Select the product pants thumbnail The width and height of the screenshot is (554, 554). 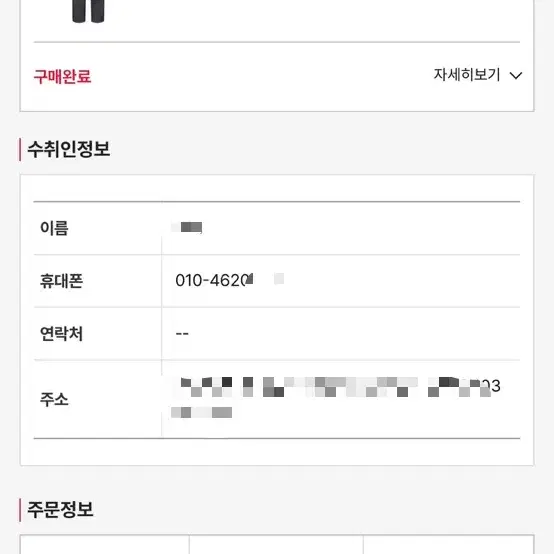(x=88, y=11)
